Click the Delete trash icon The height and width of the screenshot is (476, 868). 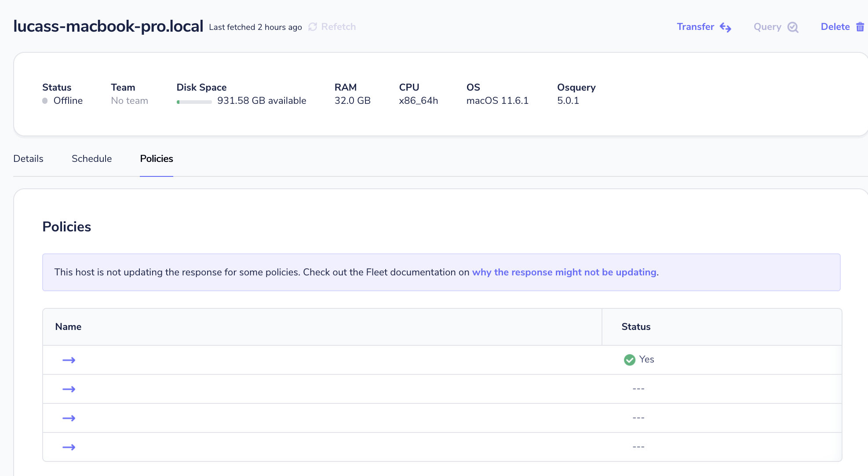click(x=860, y=26)
